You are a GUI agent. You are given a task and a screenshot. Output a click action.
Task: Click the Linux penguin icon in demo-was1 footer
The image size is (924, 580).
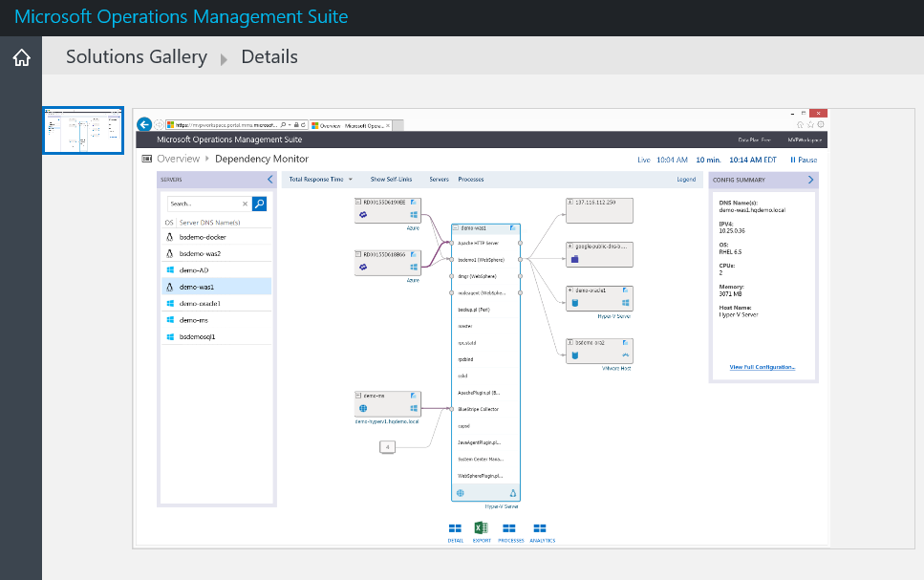513,493
